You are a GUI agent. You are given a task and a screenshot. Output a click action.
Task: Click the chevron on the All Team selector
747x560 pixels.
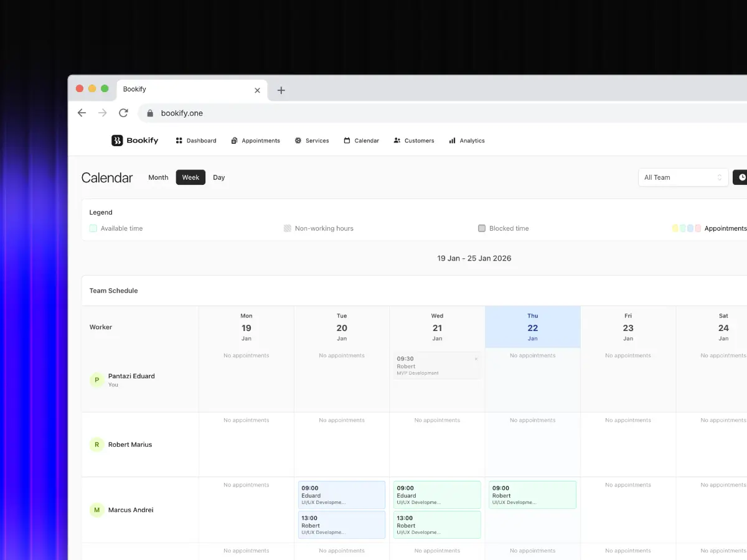[720, 177]
